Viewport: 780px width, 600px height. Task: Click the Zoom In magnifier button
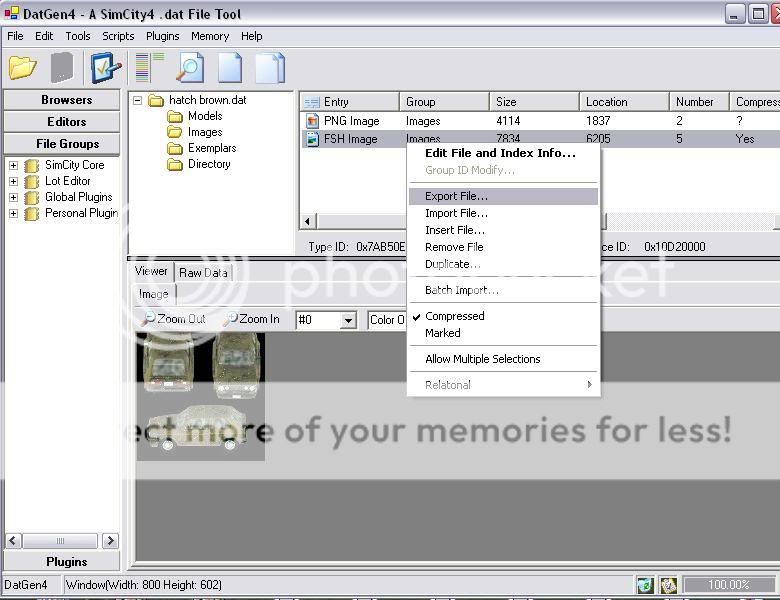click(251, 319)
